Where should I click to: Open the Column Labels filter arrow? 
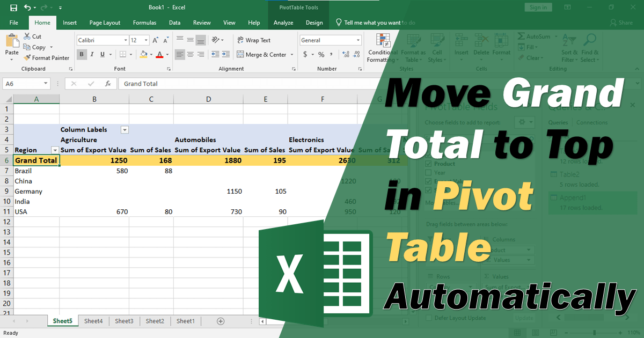[x=125, y=130]
